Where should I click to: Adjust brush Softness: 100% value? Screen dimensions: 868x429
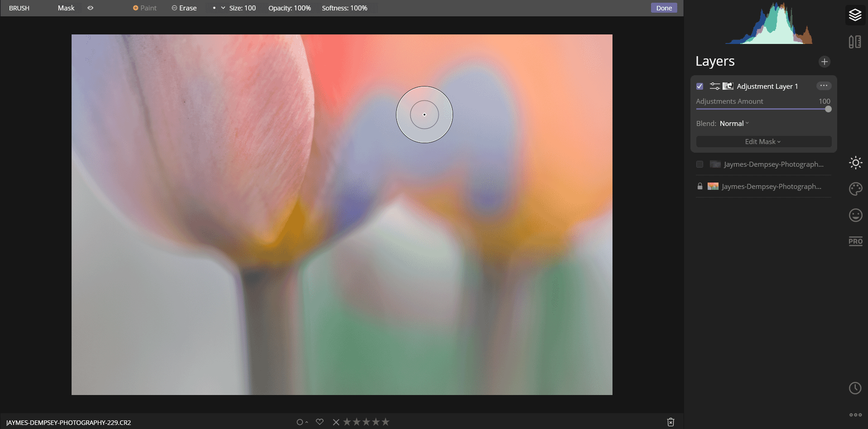pyautogui.click(x=344, y=8)
